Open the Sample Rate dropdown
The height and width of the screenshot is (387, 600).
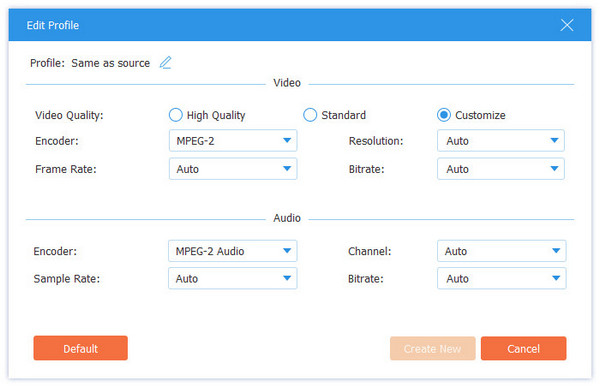(233, 279)
